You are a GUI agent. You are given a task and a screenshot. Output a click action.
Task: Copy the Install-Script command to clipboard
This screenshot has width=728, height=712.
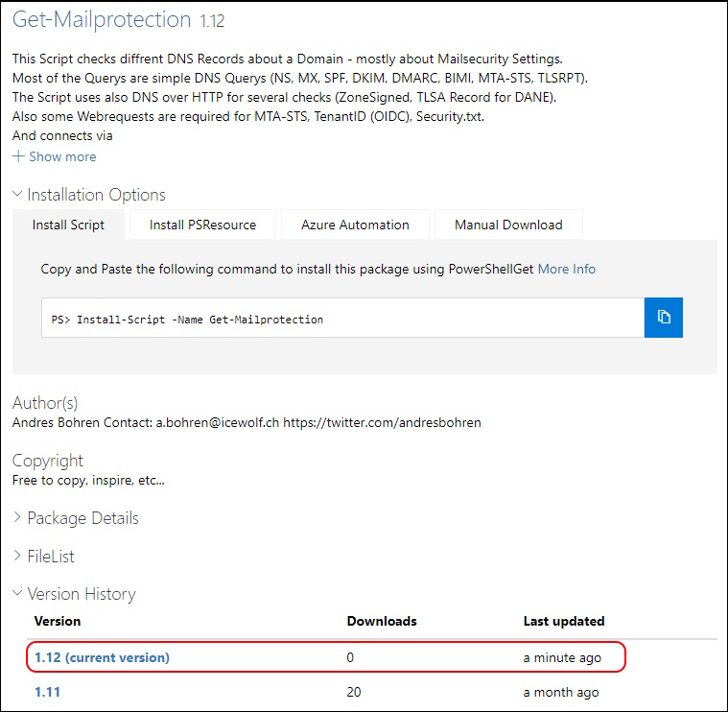[663, 318]
